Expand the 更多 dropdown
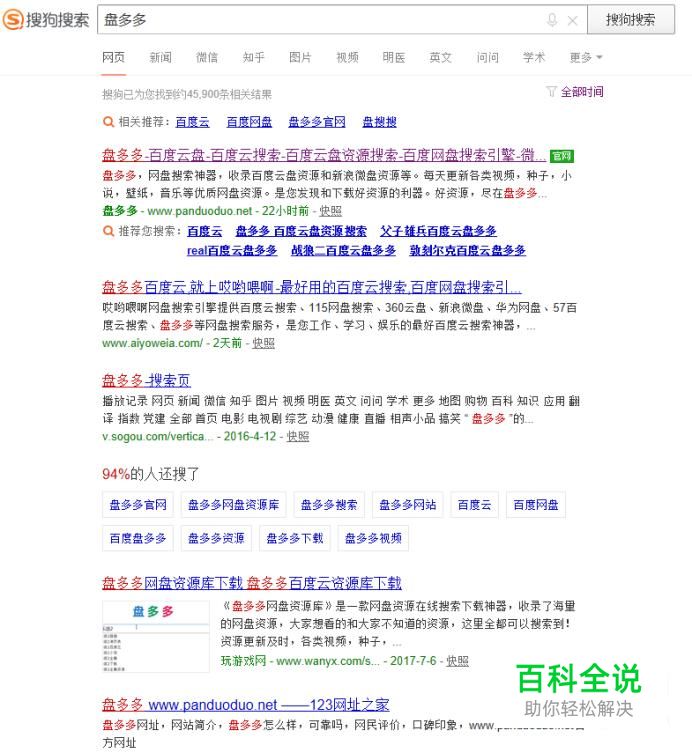The image size is (692, 753). tap(585, 58)
